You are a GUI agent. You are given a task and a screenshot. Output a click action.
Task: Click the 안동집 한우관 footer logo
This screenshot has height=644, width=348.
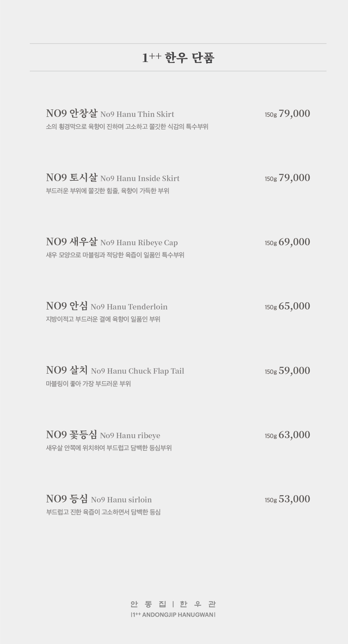pos(173,604)
